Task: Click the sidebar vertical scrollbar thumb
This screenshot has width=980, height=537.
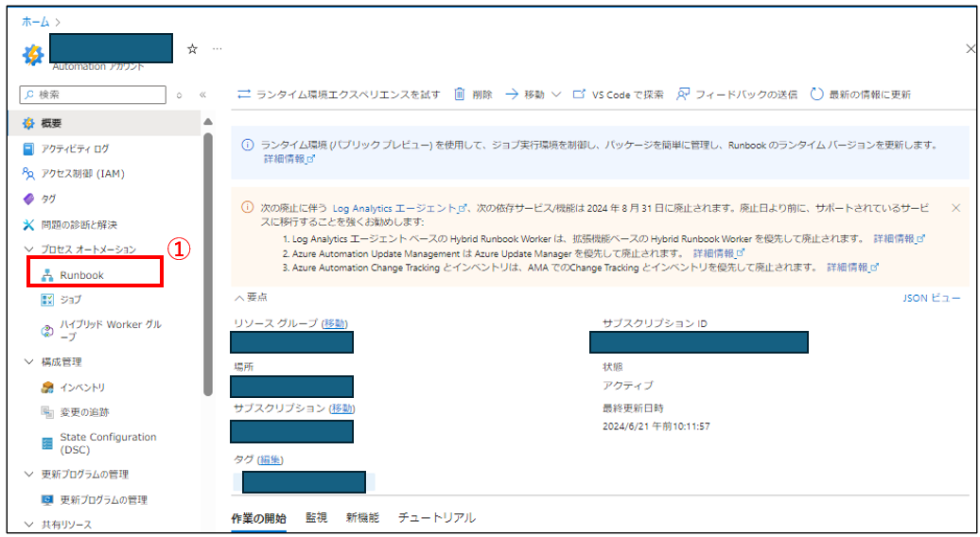Action: [x=208, y=264]
